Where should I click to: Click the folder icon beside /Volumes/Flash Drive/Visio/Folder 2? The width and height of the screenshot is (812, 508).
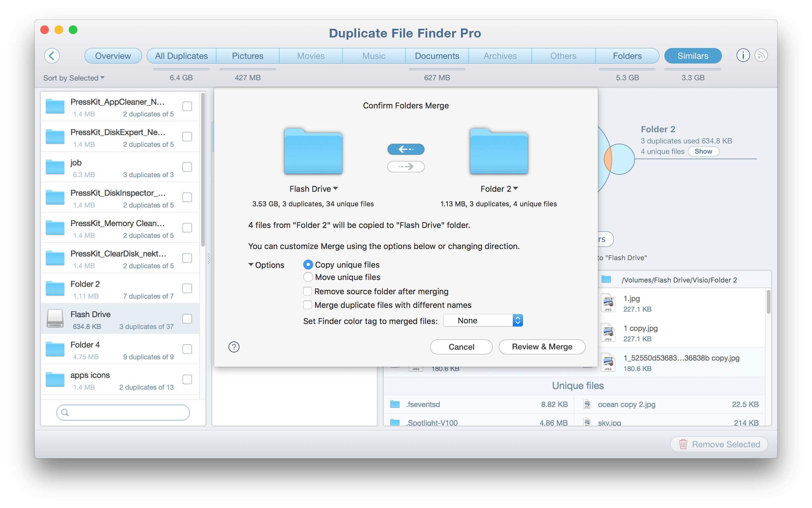(606, 279)
